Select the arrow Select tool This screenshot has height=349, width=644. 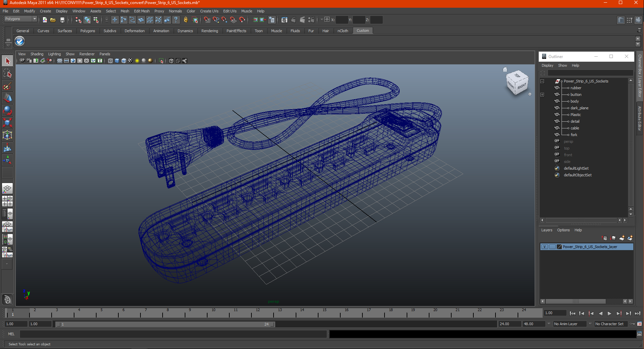pyautogui.click(x=7, y=61)
